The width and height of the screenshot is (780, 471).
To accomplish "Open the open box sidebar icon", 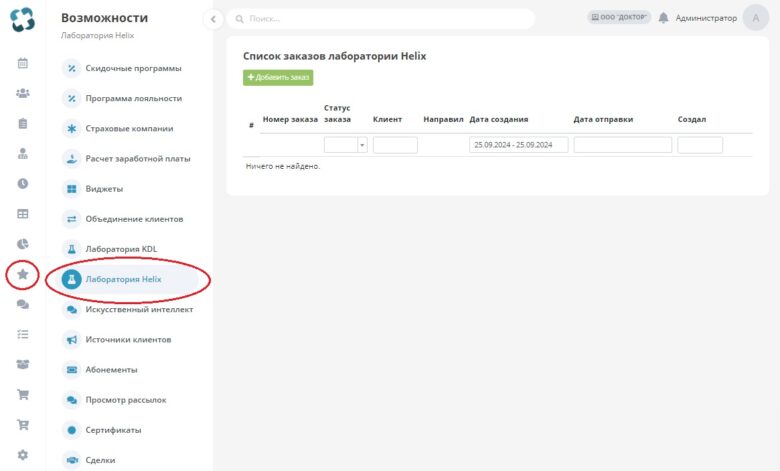I will (23, 365).
